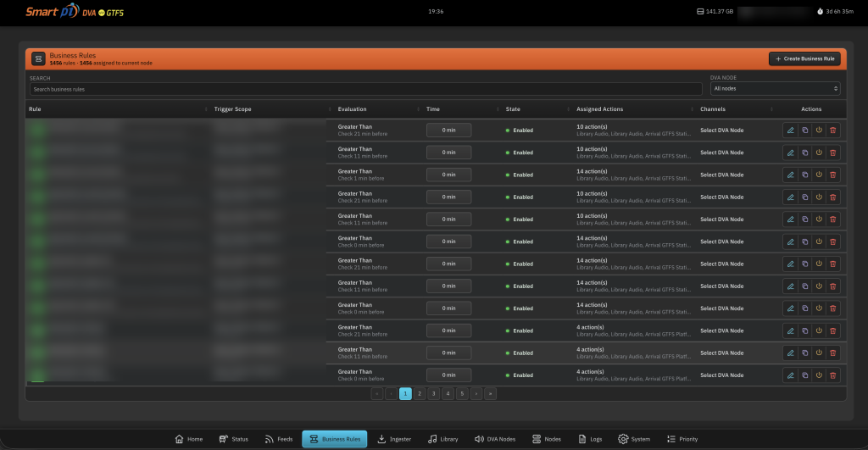Go to page 3 of rules
Screen dimensions: 868x450
[x=433, y=393]
